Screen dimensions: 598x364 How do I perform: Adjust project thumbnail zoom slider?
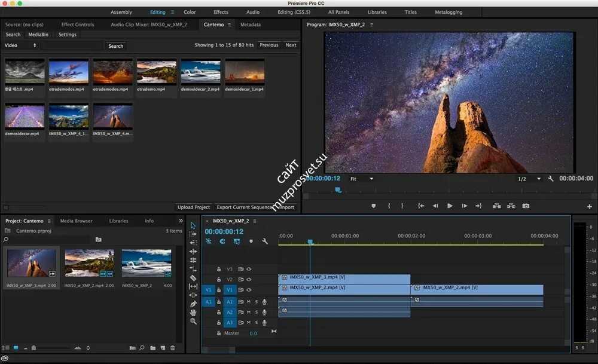tap(34, 348)
